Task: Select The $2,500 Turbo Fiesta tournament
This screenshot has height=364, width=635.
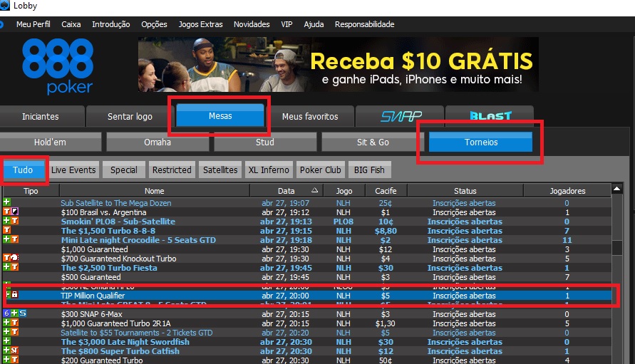Action: click(x=307, y=268)
